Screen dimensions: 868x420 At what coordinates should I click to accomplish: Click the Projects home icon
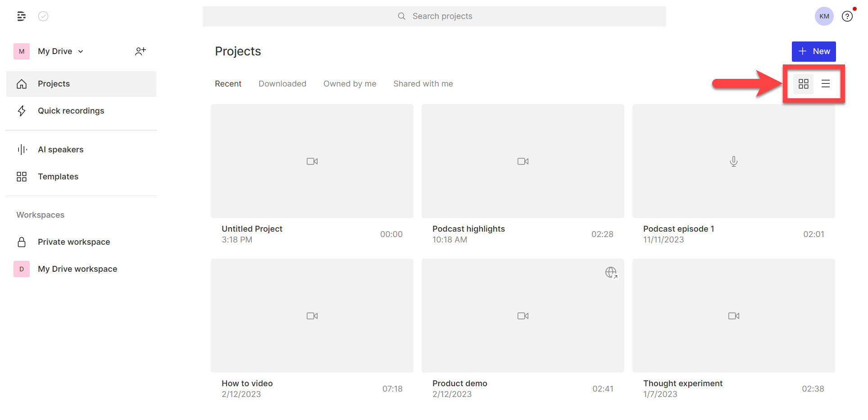22,84
